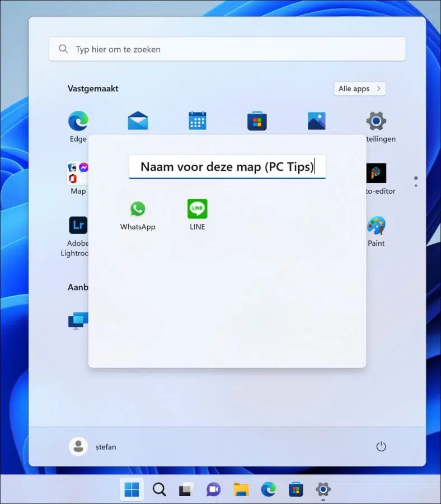
Task: Launch the Paint app
Action: [x=376, y=225]
